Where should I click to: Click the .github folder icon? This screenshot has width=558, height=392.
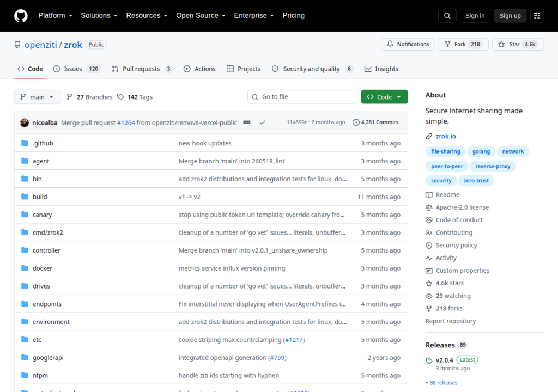(25, 143)
